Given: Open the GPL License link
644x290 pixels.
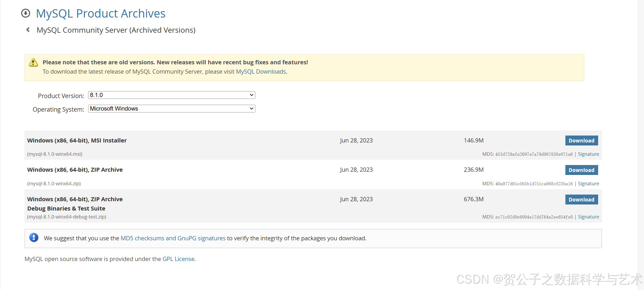Looking at the screenshot, I should pos(179,259).
